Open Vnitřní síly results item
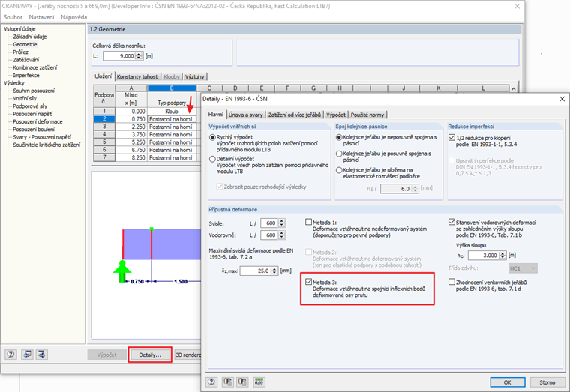The image size is (570, 392). [25, 98]
